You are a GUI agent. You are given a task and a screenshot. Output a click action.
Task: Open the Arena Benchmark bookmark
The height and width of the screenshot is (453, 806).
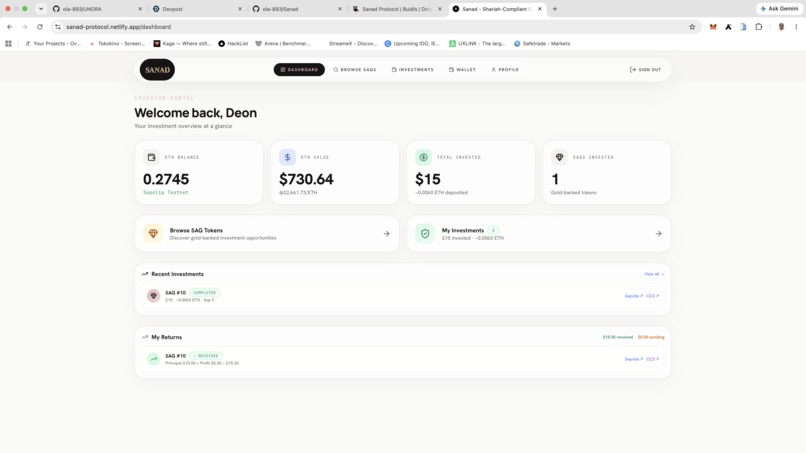[x=283, y=44]
